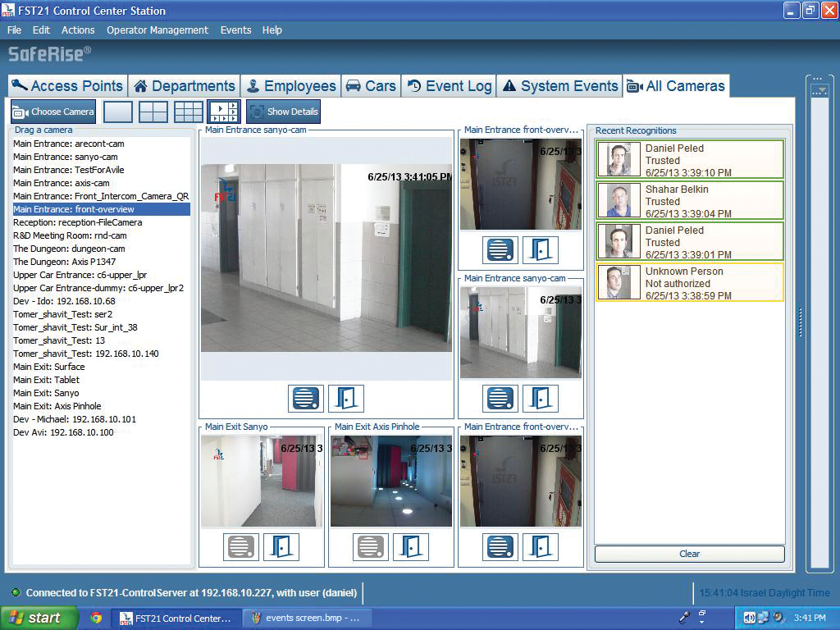Open the intercom for Main Entrance sanyo-cam
Image resolution: width=840 pixels, height=630 pixels.
click(x=499, y=399)
